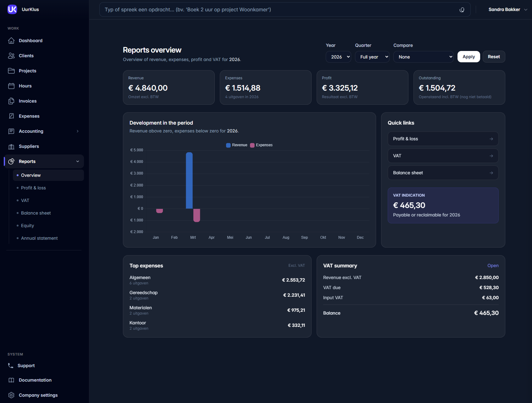This screenshot has height=403, width=532.
Task: Click the Profit € 3.325,12 card
Action: (363, 87)
